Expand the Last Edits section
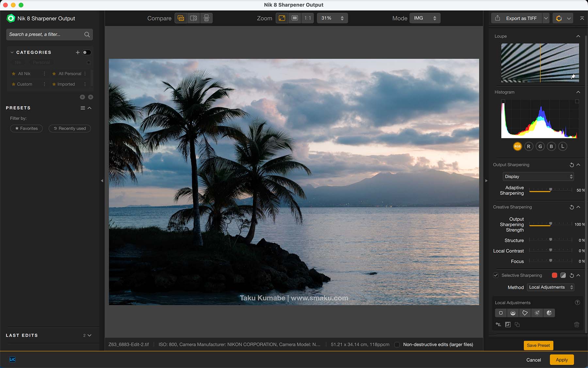The image size is (588, 368). coord(90,335)
